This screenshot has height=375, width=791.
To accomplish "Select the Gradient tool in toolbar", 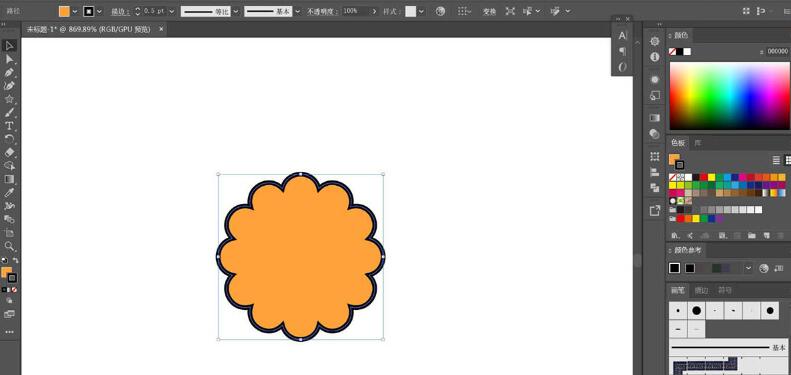I will pyautogui.click(x=9, y=179).
